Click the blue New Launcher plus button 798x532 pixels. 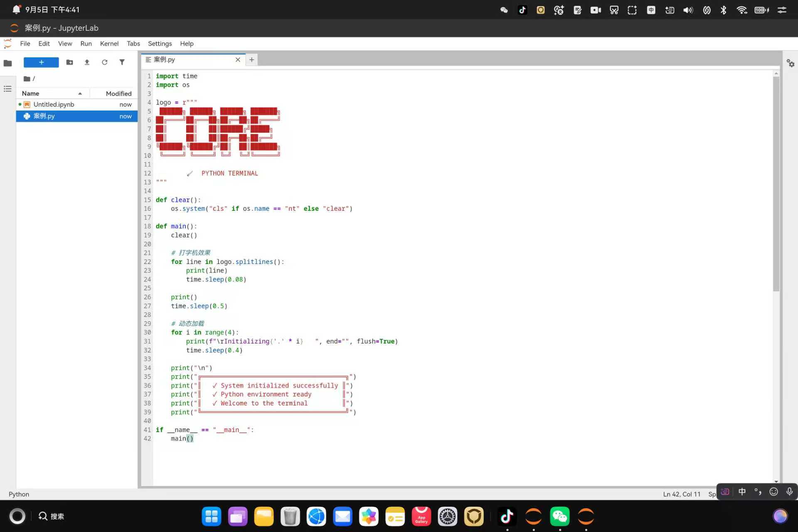41,62
